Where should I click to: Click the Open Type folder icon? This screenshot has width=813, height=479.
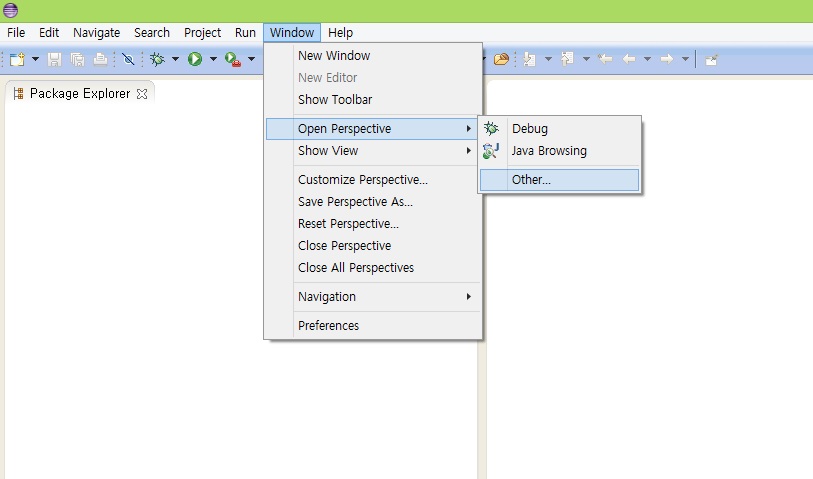[501, 59]
